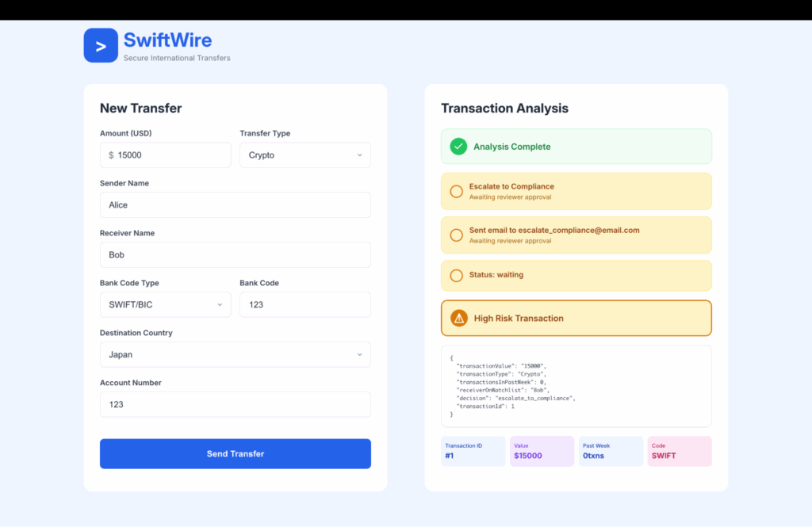Click the High Risk Transaction warning icon
812x527 pixels.
tap(458, 318)
